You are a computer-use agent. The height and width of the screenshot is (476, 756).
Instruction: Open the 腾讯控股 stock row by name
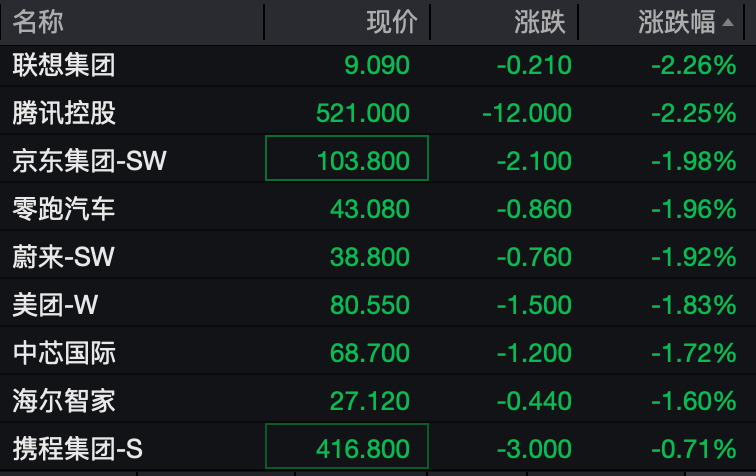[x=64, y=113]
